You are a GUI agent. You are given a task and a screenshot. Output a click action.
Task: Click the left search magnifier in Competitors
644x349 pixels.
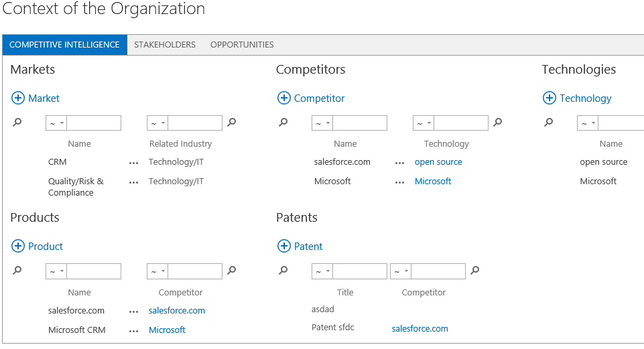[x=283, y=122]
